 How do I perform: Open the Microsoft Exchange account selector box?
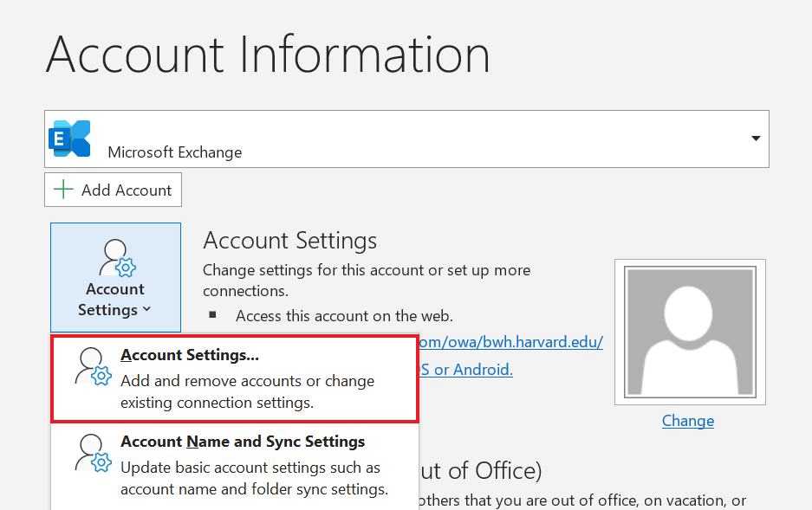coord(407,138)
